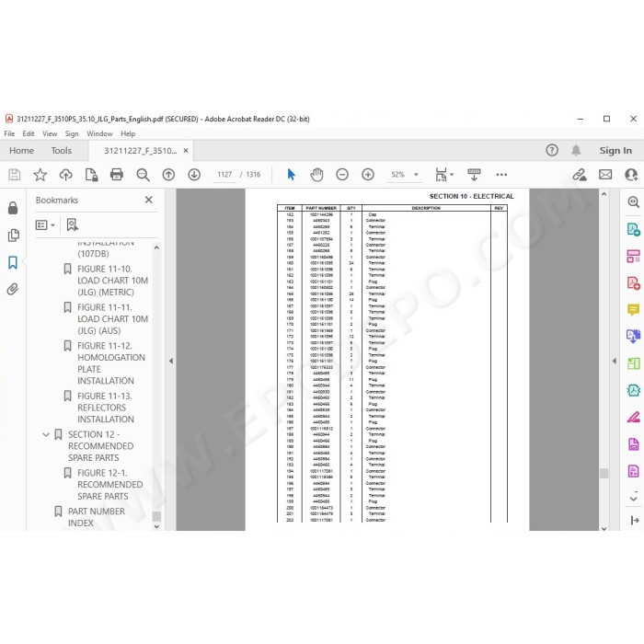This screenshot has height=644, width=644.
Task: Toggle the Bookmarks panel icon
Action: pos(13,262)
